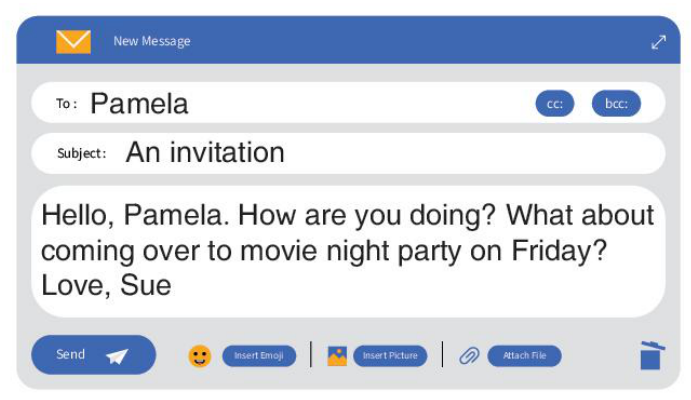
Task: Click the Subject field reading An invitation
Action: pyautogui.click(x=348, y=153)
